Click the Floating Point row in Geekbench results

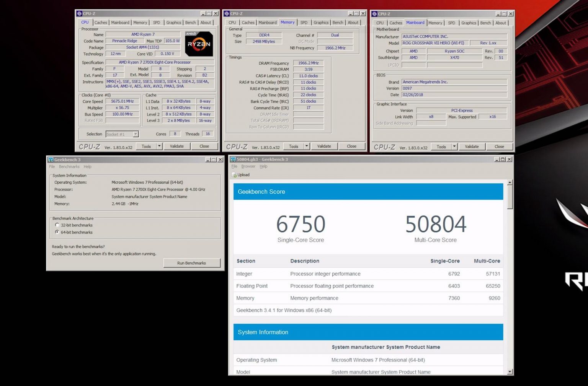click(368, 286)
